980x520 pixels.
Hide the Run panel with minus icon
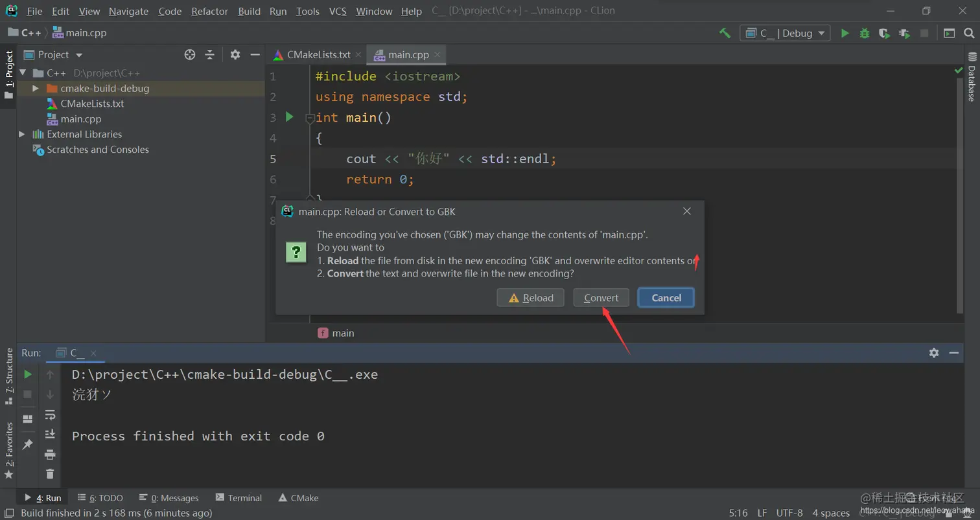click(954, 353)
